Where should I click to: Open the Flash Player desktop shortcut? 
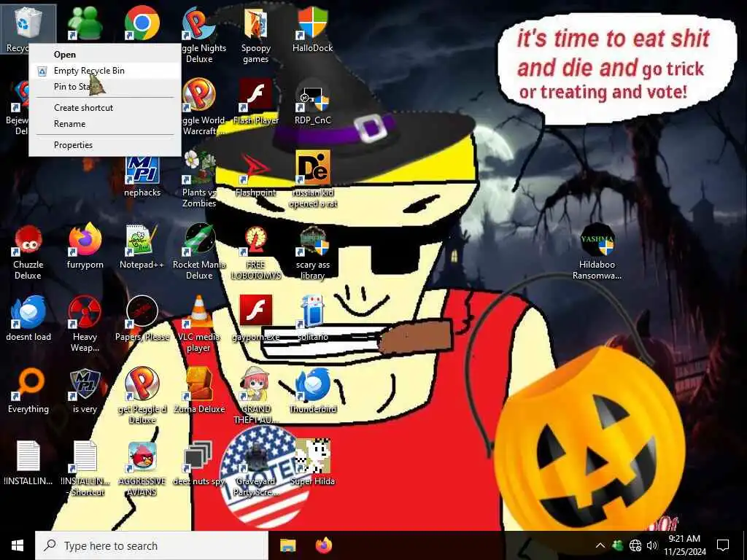pos(256,102)
